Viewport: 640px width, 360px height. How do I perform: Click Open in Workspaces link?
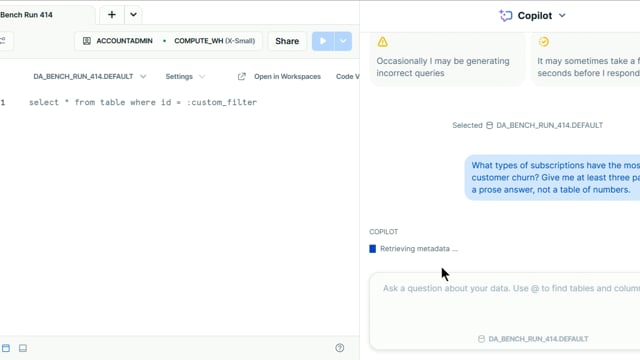pyautogui.click(x=287, y=77)
